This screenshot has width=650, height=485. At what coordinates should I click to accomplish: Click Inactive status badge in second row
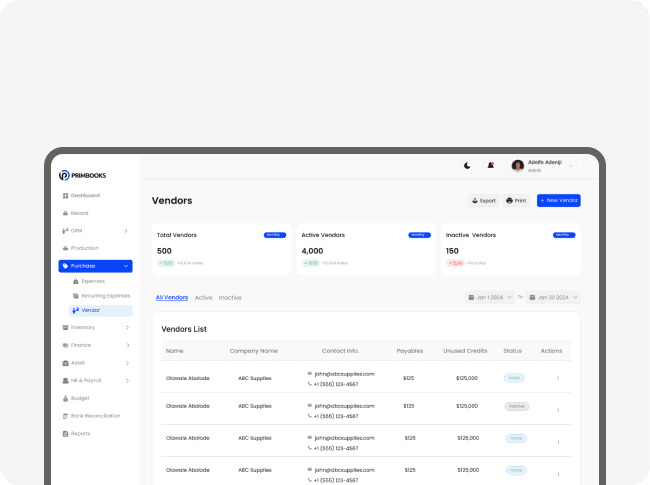(x=517, y=406)
